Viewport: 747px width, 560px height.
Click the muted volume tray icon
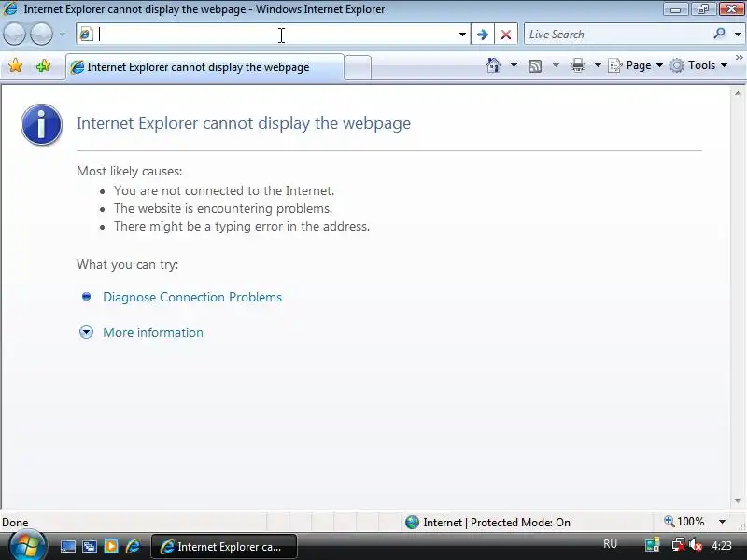coord(696,545)
